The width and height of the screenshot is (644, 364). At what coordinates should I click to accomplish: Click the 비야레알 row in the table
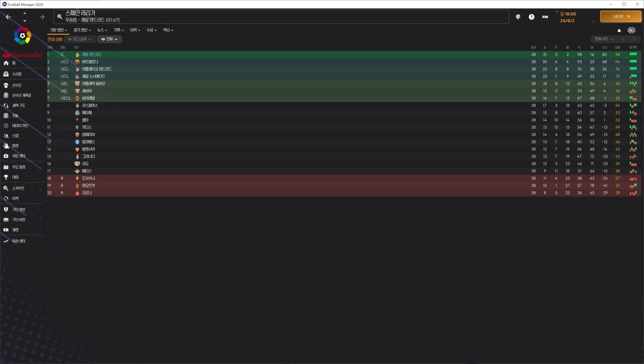click(x=344, y=98)
